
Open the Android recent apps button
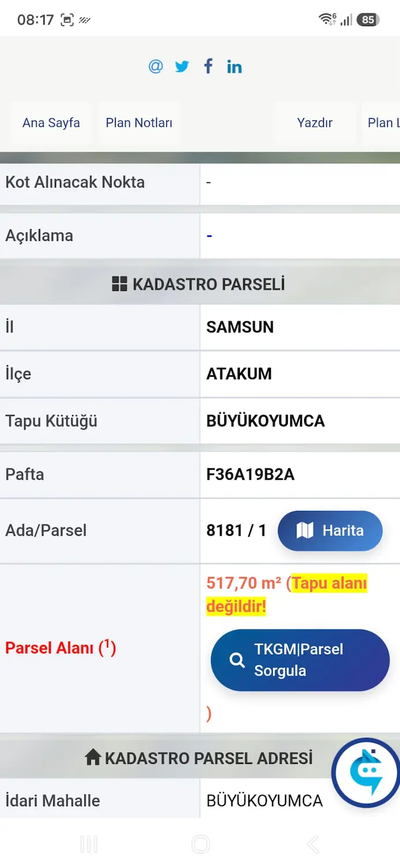[88, 844]
